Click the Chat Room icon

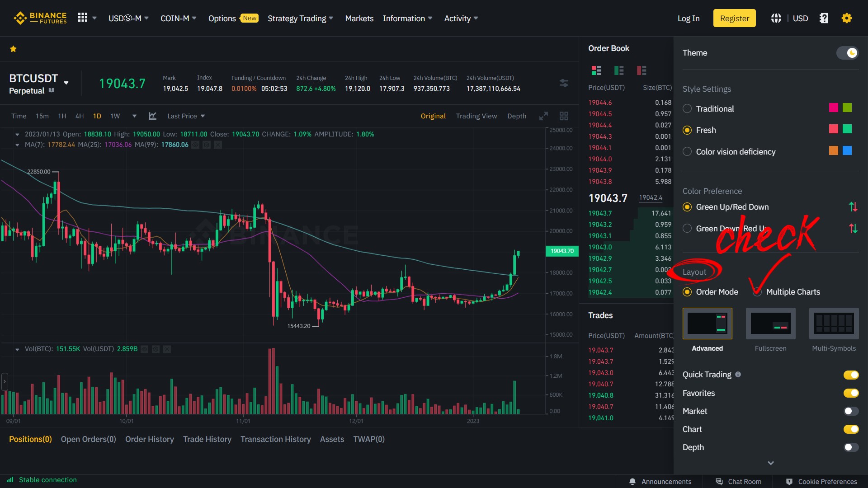click(x=719, y=482)
